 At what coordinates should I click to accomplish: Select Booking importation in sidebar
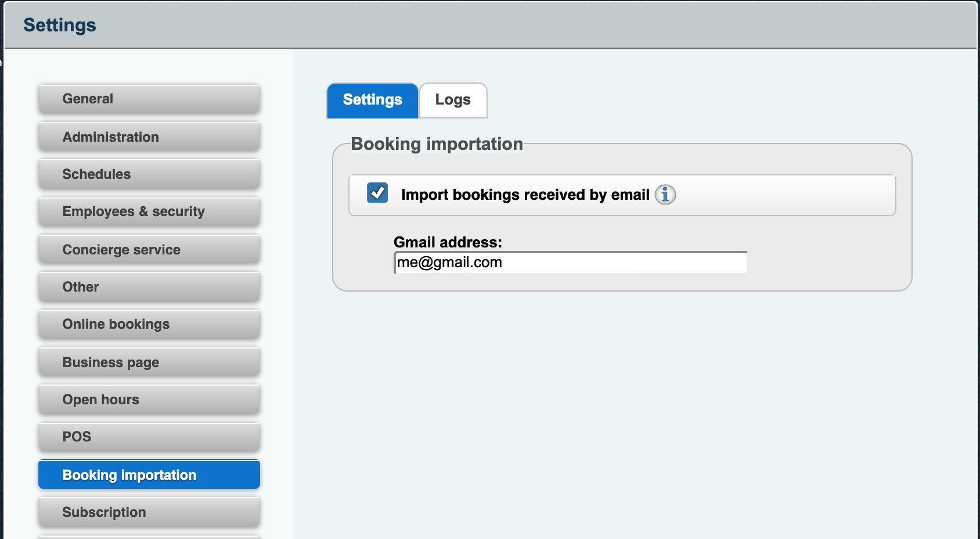pos(149,475)
